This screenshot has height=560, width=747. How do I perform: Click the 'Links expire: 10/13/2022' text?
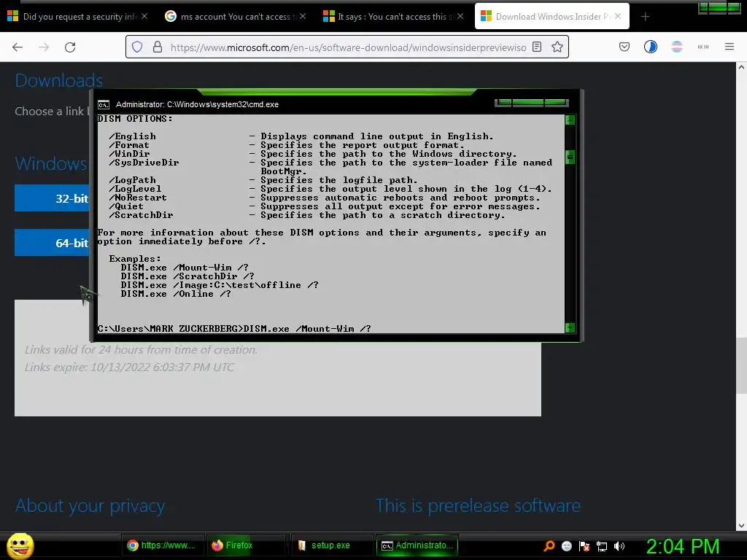coord(129,367)
